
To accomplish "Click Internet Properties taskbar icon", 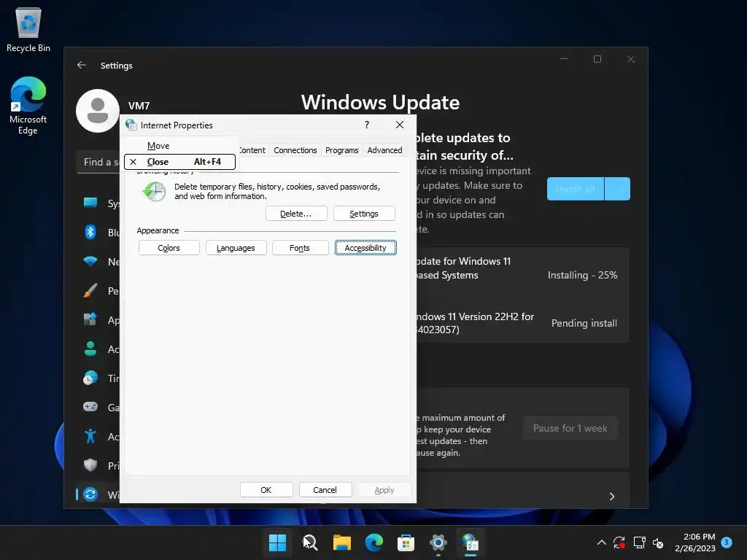I will point(471,542).
